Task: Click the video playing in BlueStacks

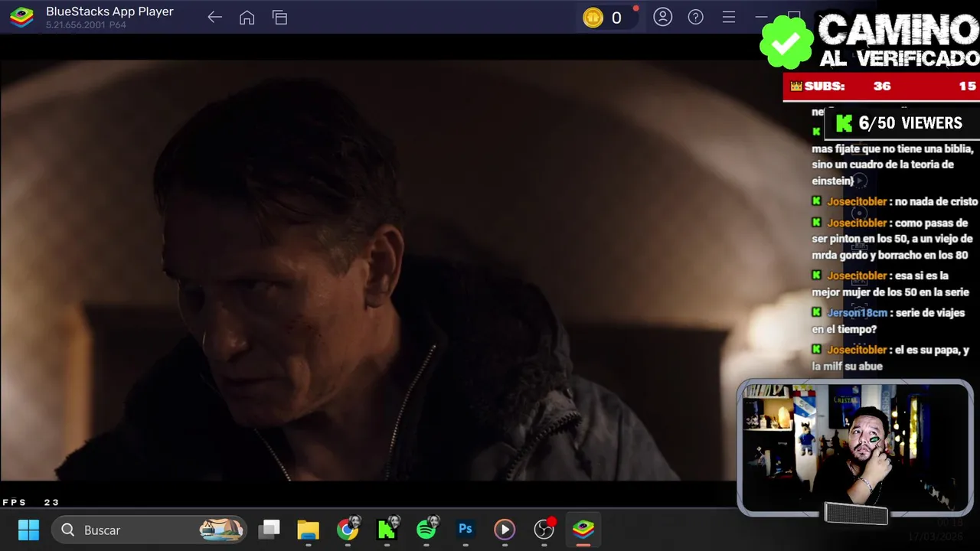Action: (367, 270)
